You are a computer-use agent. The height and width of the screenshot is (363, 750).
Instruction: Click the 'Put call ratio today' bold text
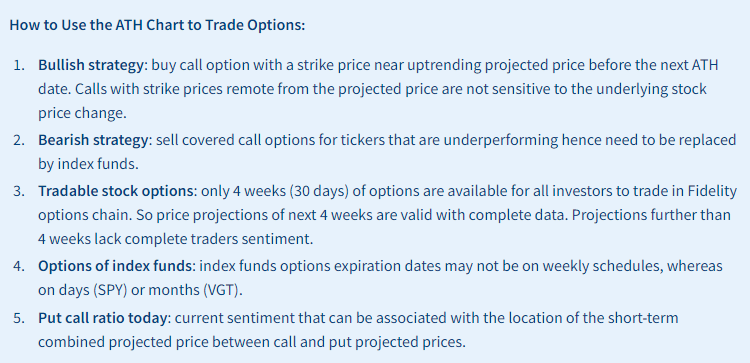[x=103, y=318]
